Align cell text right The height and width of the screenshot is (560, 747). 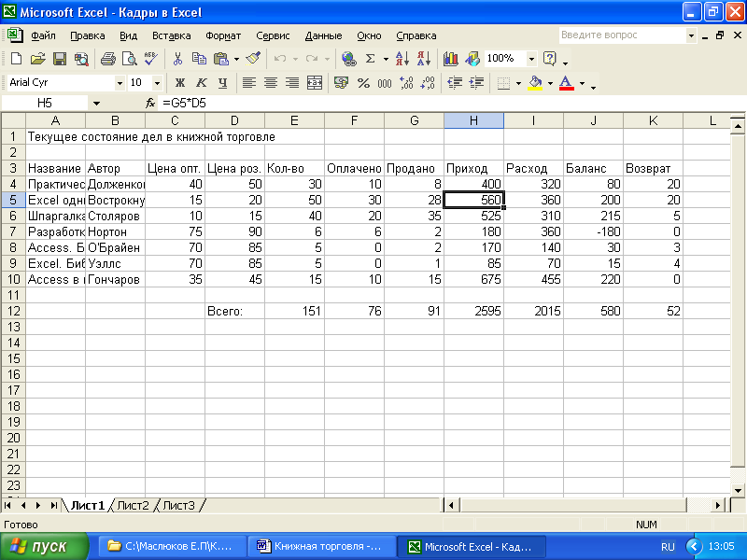[292, 83]
